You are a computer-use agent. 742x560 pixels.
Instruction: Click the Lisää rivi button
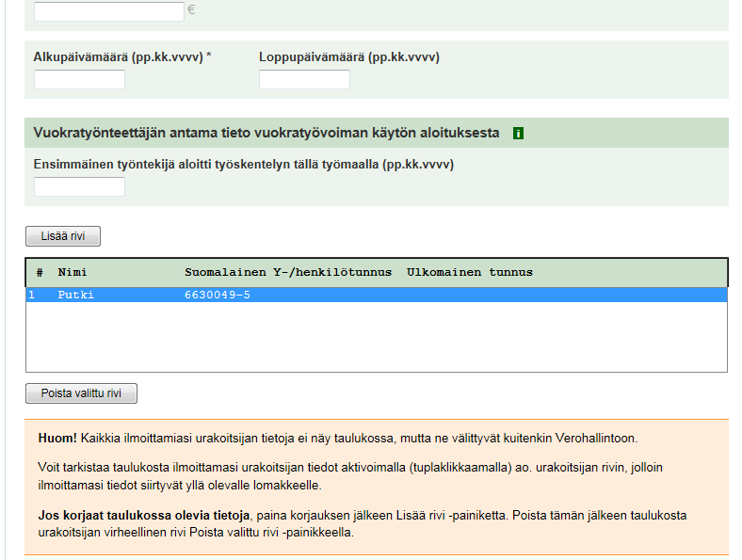point(63,236)
